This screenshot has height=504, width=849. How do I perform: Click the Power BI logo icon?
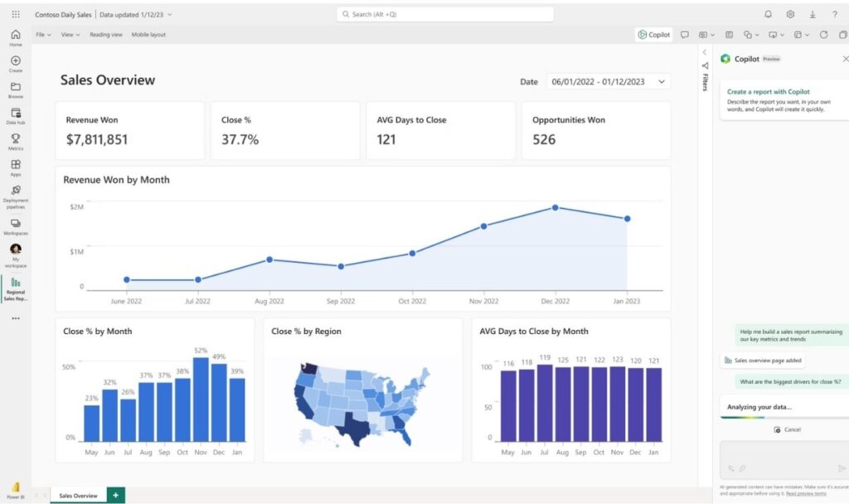pos(16,487)
